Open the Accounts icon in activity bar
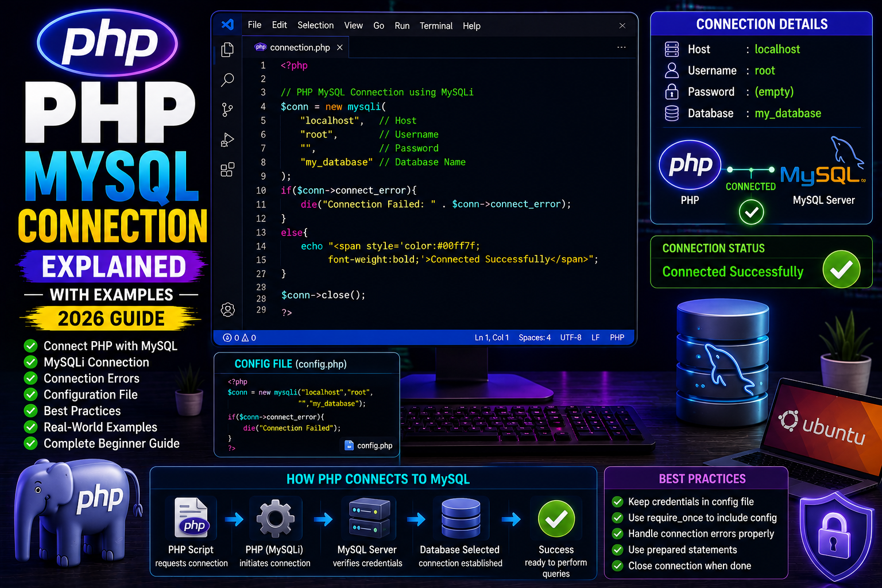882x588 pixels. click(x=227, y=310)
